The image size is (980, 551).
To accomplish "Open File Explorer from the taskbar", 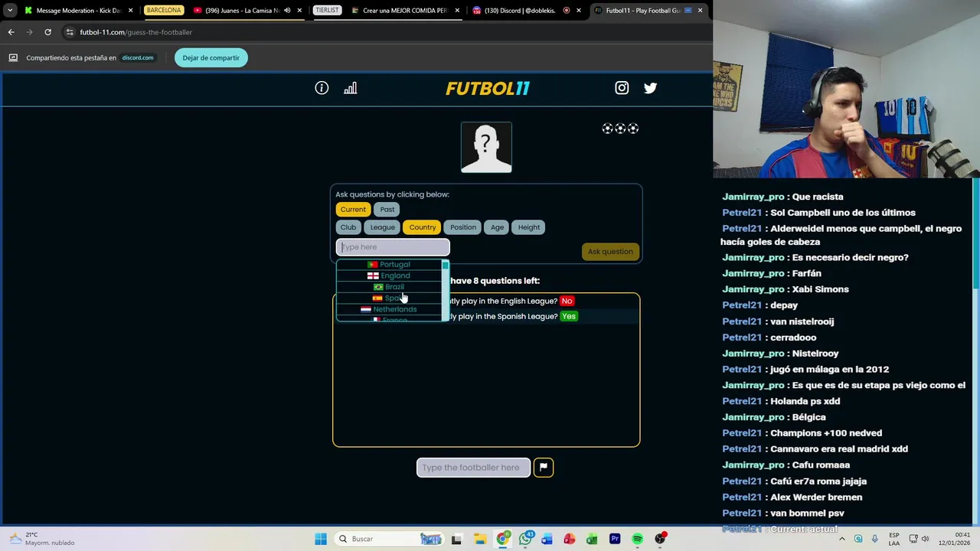I will [479, 539].
